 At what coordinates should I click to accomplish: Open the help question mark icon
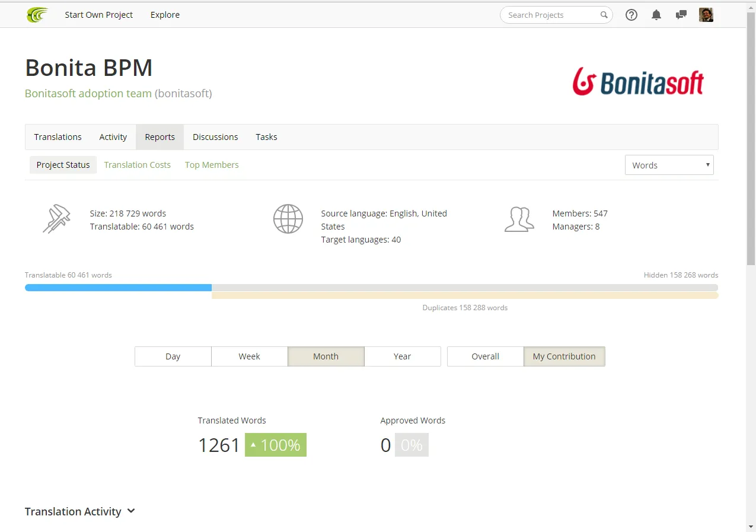(x=631, y=15)
